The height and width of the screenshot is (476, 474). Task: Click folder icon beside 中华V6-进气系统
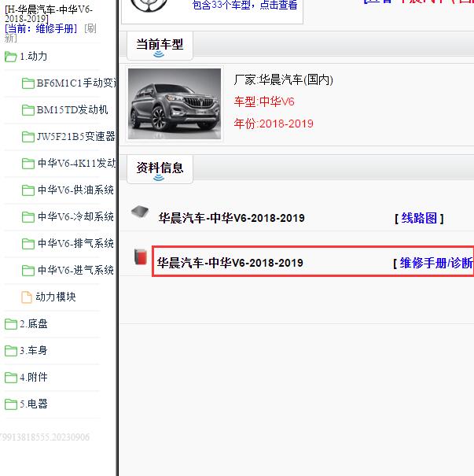[x=28, y=270]
